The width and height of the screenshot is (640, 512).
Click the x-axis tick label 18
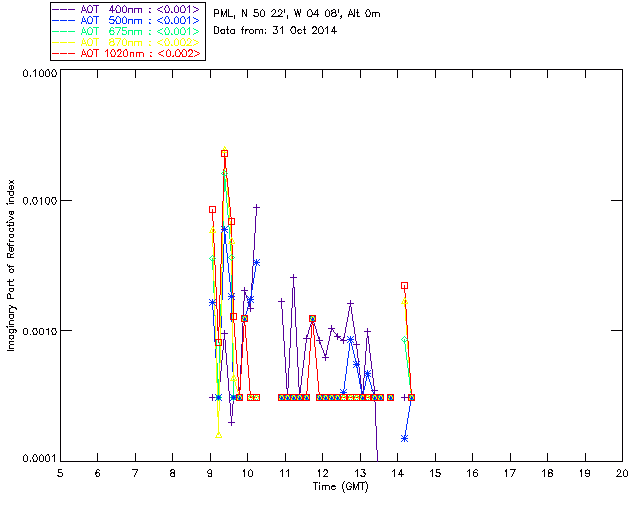548,473
